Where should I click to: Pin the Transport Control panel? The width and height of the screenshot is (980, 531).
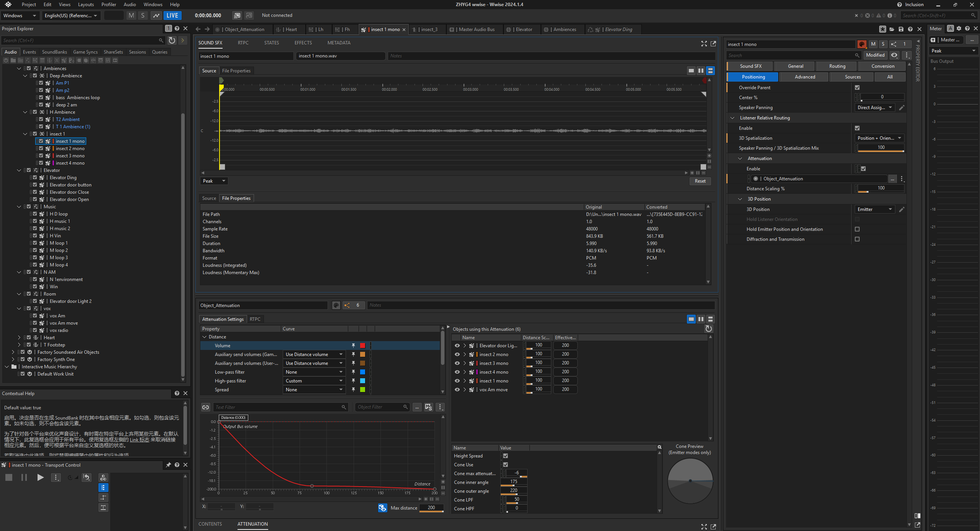[x=168, y=465]
